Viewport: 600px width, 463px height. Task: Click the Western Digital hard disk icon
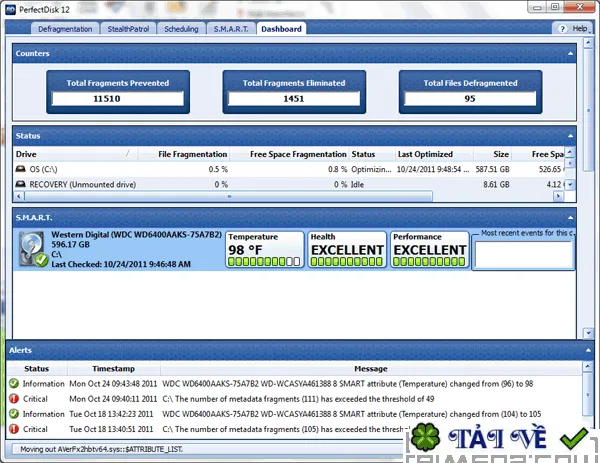(x=33, y=249)
